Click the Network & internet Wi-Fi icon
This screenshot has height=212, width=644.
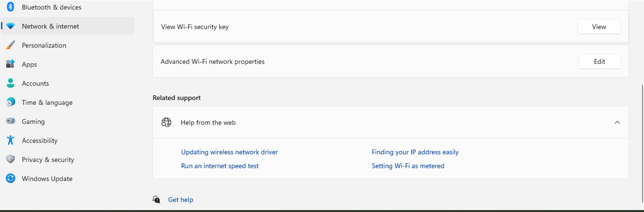[x=10, y=26]
